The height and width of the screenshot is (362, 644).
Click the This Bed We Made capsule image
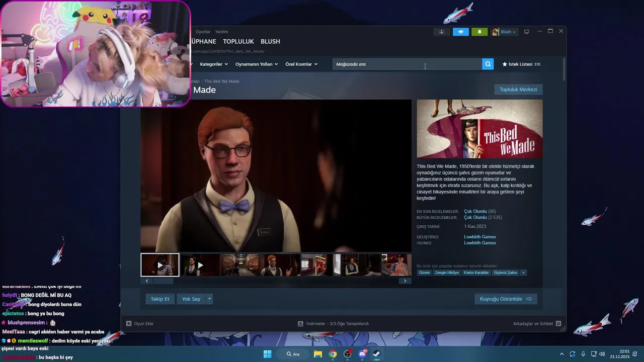[479, 129]
